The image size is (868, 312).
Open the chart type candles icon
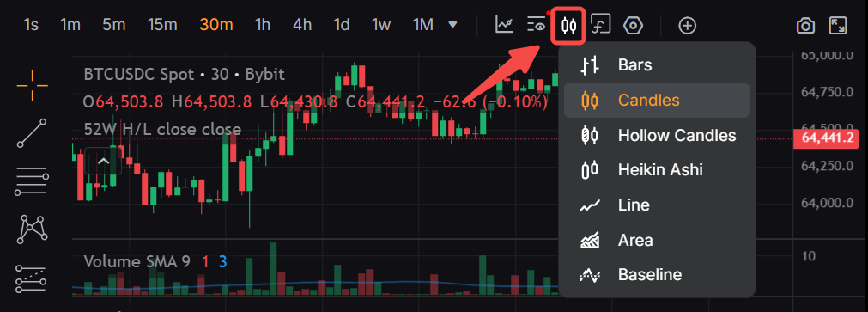point(569,26)
